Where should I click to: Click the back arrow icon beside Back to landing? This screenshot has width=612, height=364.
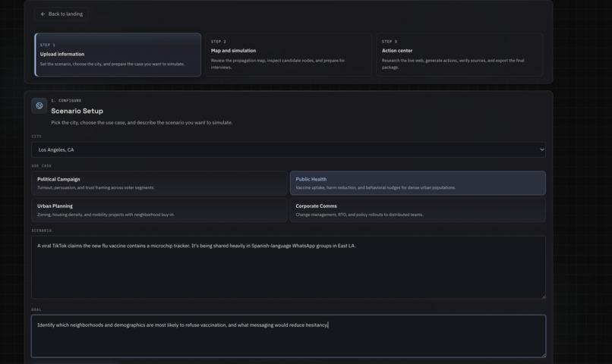pos(43,14)
